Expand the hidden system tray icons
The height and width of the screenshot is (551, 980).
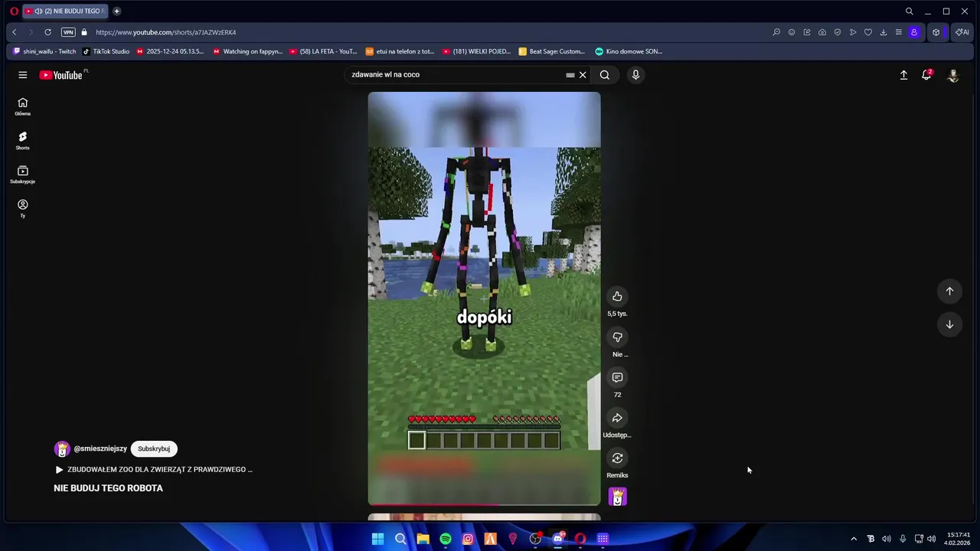[854, 539]
